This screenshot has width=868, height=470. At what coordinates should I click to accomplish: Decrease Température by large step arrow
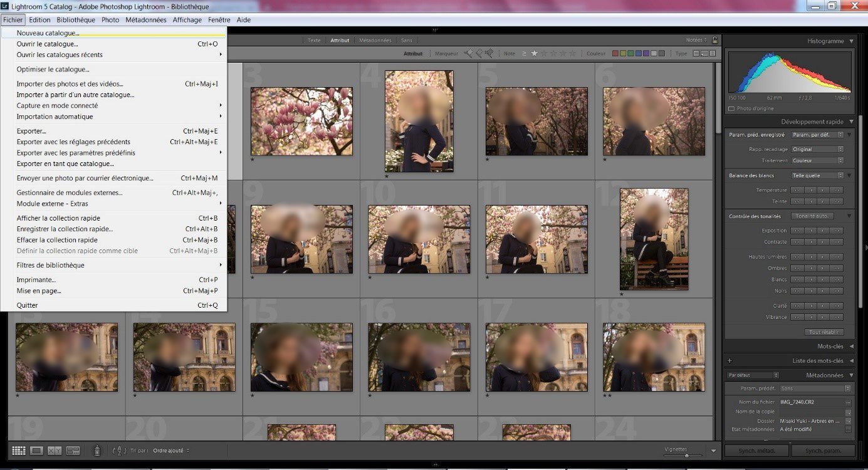(797, 190)
